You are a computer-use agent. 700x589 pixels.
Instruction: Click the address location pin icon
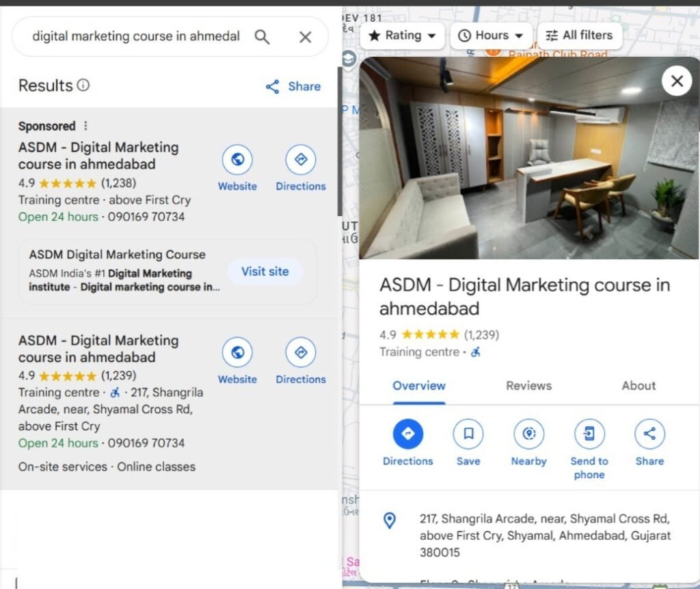click(390, 520)
